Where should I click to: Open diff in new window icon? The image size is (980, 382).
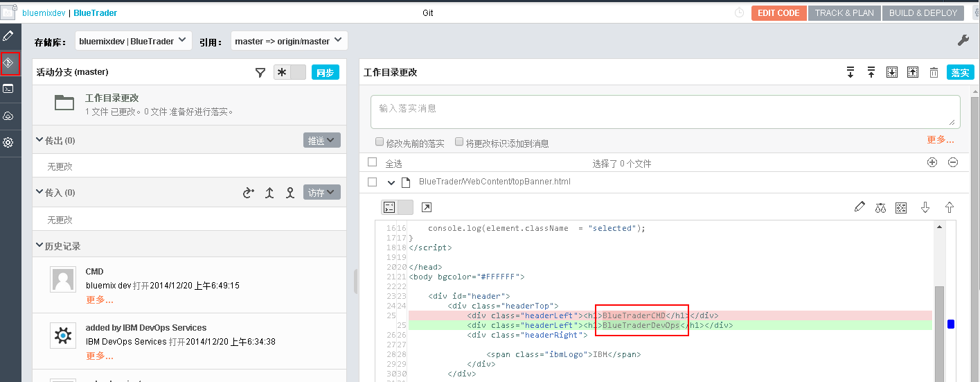(x=427, y=207)
